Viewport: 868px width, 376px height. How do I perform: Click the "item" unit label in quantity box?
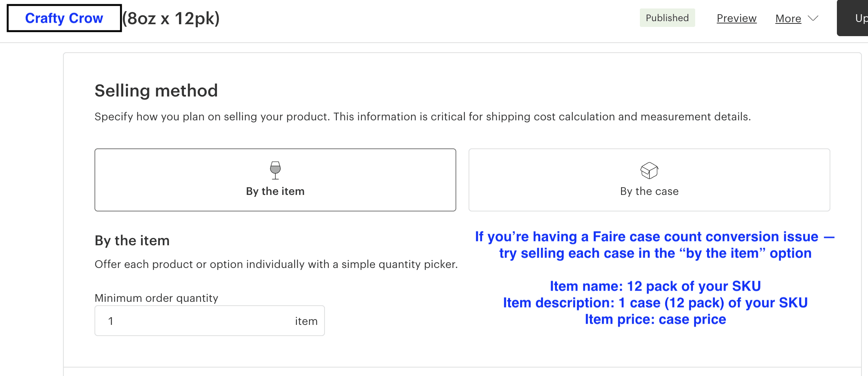pos(306,321)
